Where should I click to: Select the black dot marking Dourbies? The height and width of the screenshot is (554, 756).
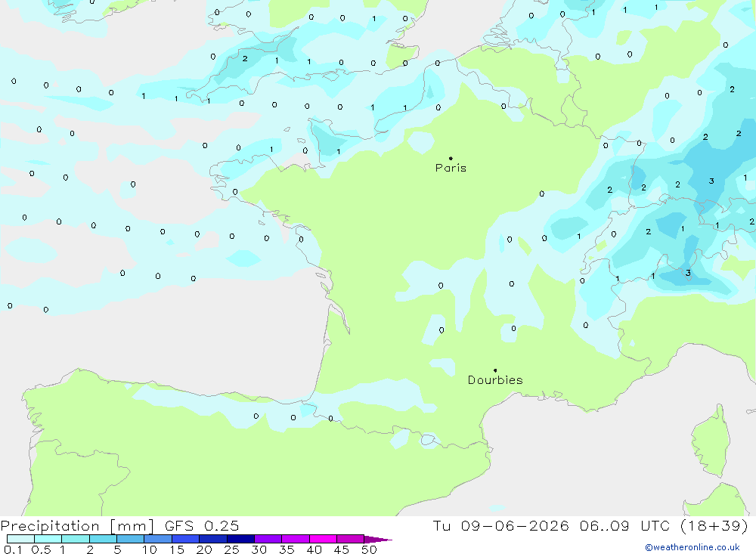point(495,370)
